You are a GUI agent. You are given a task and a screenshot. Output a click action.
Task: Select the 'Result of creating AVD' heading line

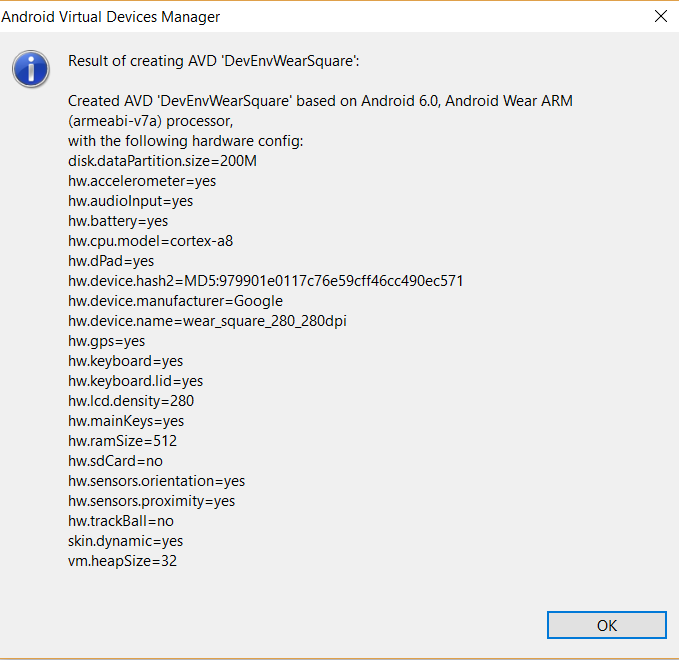213,61
